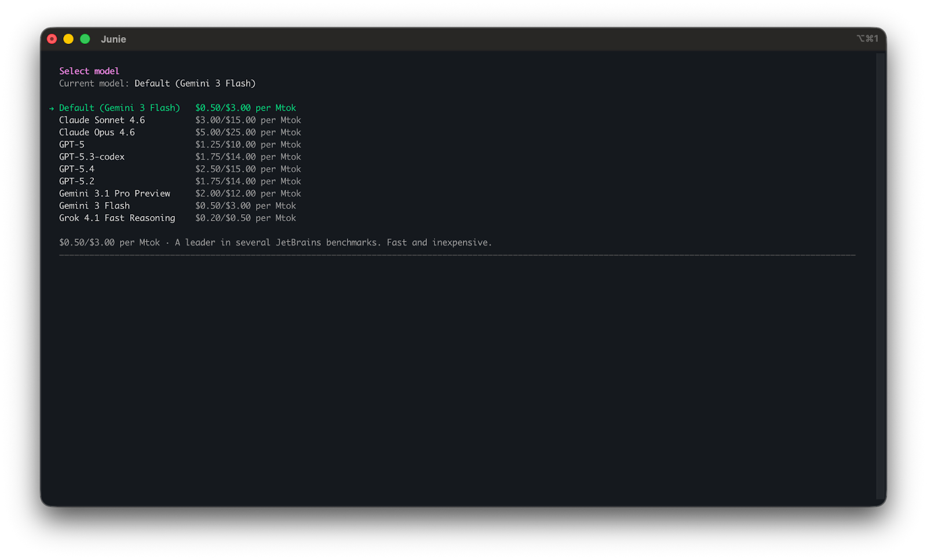Select the GPT-5 model entry
Image resolution: width=927 pixels, height=560 pixels.
[x=72, y=144]
